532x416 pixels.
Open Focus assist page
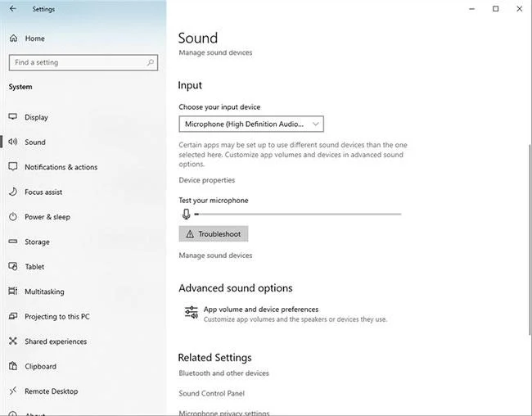(43, 192)
